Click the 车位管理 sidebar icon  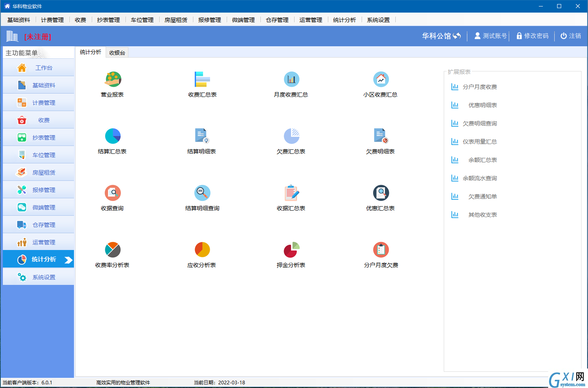tap(22, 155)
